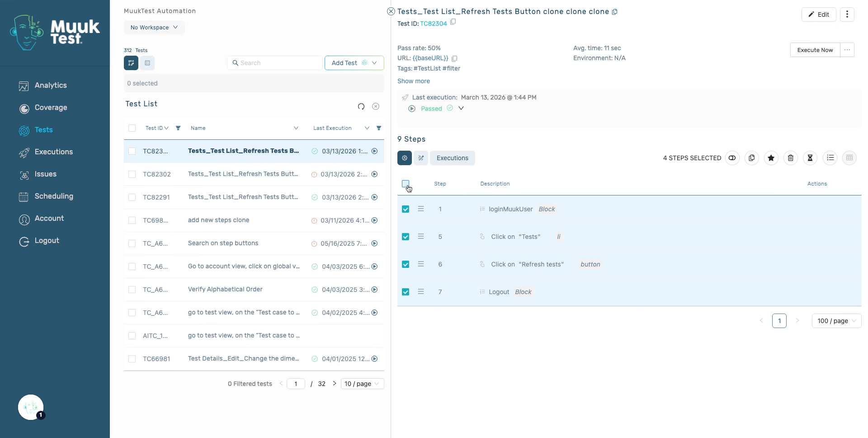Click the Edit button
868x438 pixels.
click(x=819, y=14)
